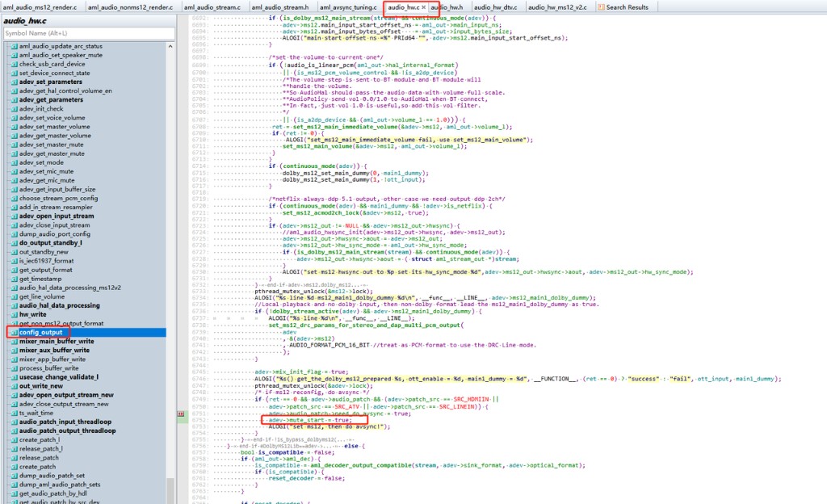Image resolution: width=827 pixels, height=504 pixels.
Task: Click the function icon beside adev_init_check
Action: (x=15, y=109)
